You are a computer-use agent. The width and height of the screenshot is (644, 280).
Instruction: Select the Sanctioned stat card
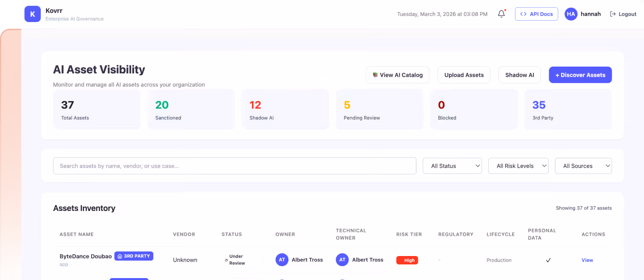(191, 109)
